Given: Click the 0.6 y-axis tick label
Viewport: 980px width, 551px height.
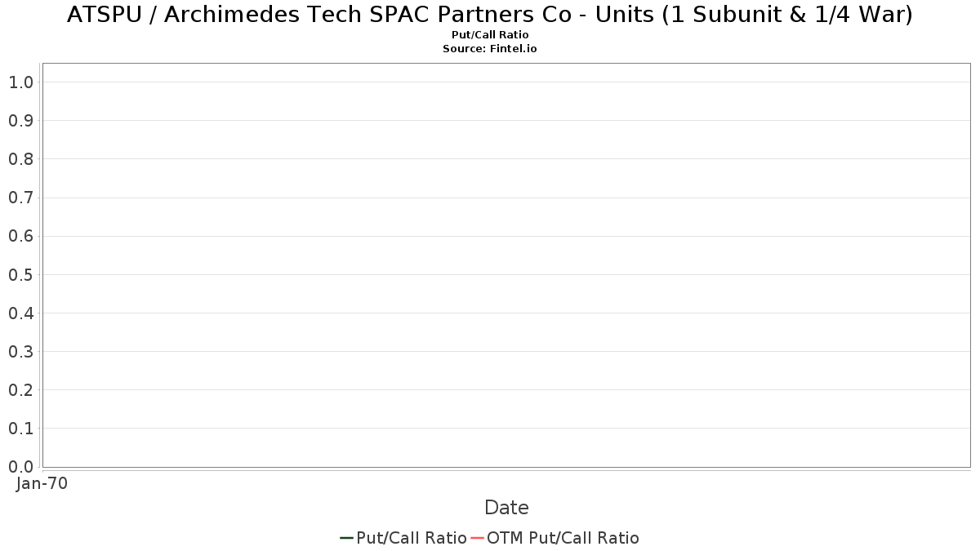Looking at the screenshot, I should [x=20, y=236].
